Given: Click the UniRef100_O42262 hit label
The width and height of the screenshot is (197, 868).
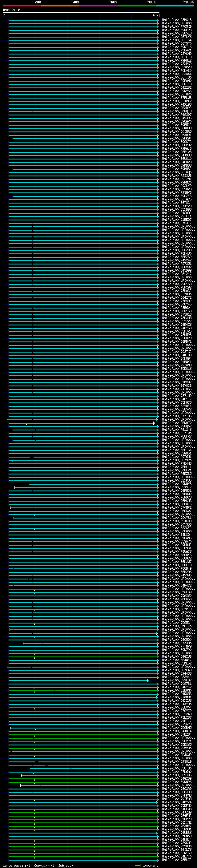Looking at the screenshot, I should click(x=176, y=88).
